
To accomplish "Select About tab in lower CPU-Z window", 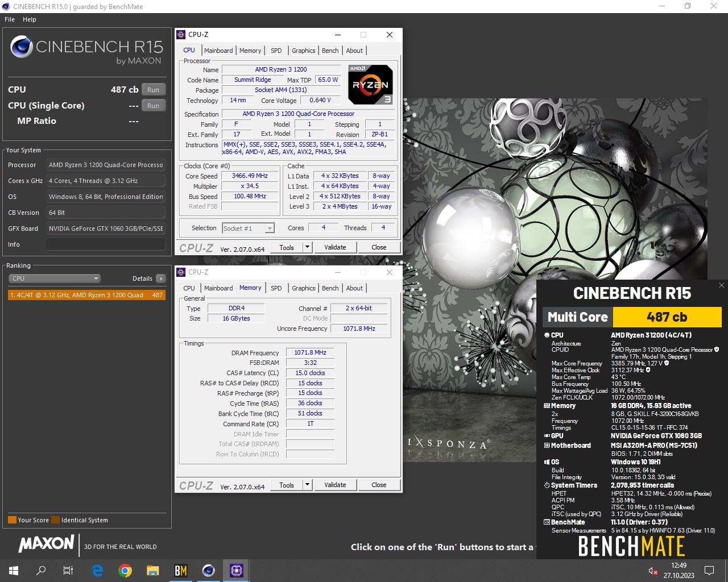I will click(x=354, y=288).
